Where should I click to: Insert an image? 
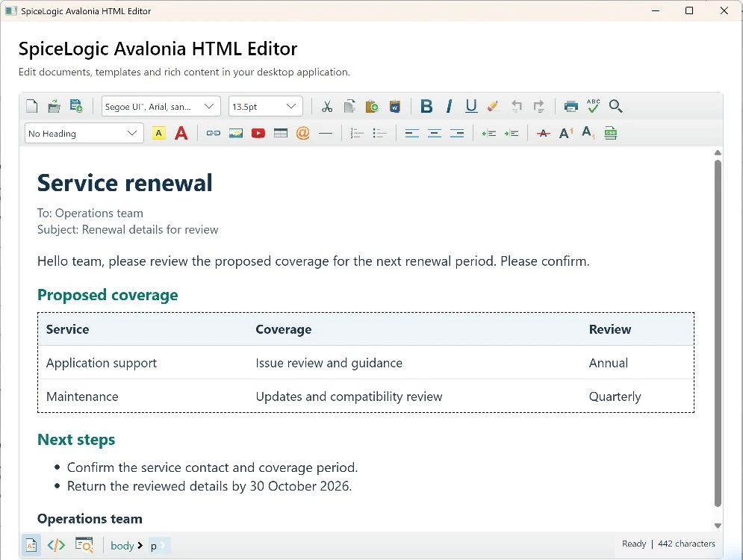[235, 133]
